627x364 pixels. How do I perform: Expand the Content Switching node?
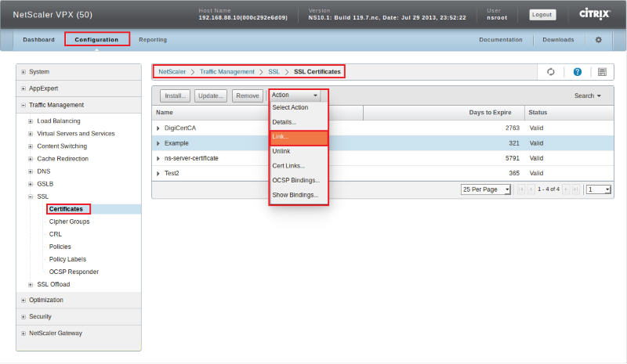[x=31, y=146]
